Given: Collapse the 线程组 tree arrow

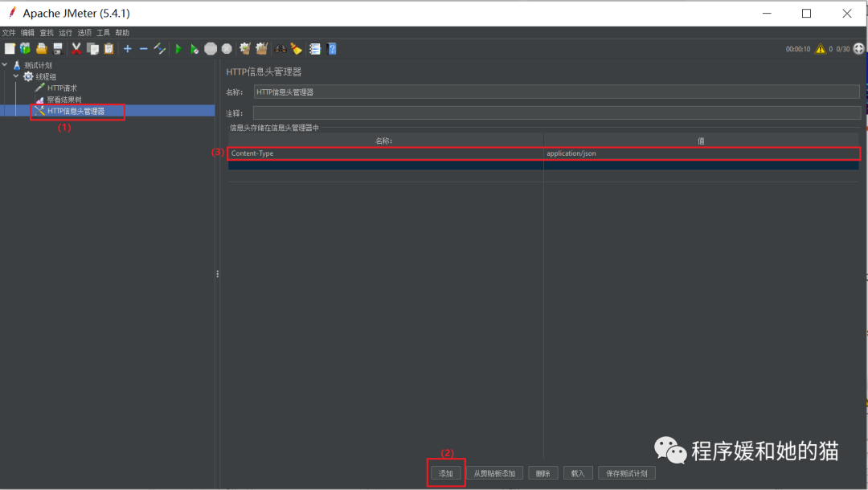Looking at the screenshot, I should click(16, 76).
